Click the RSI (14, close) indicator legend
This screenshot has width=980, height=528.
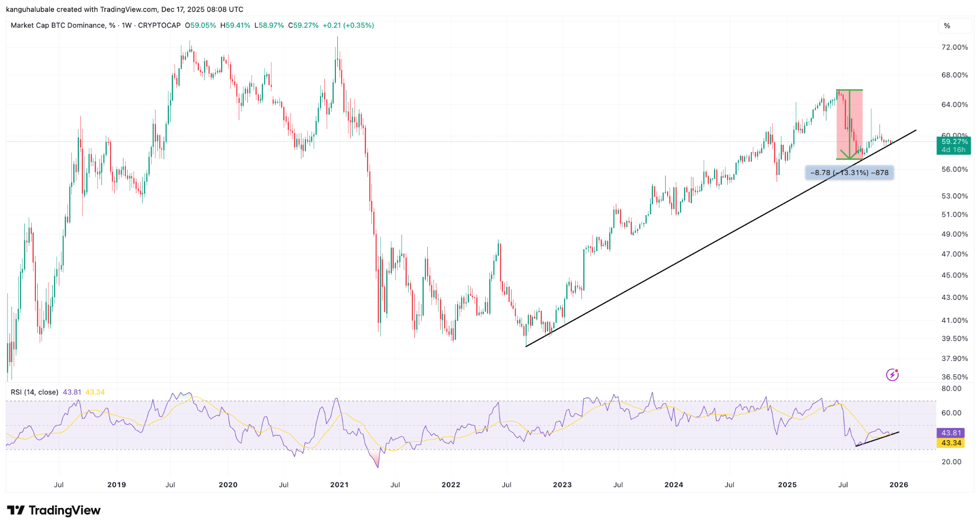click(x=34, y=392)
